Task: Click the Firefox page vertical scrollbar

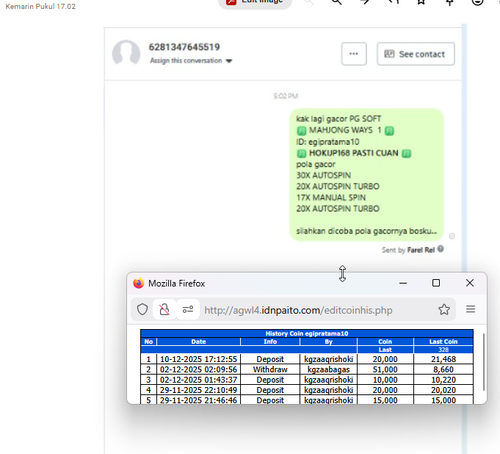Action: coord(483,362)
